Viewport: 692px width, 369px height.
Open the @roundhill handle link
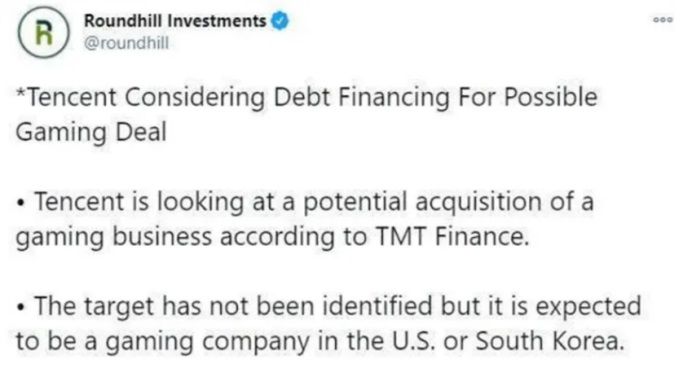tap(126, 43)
